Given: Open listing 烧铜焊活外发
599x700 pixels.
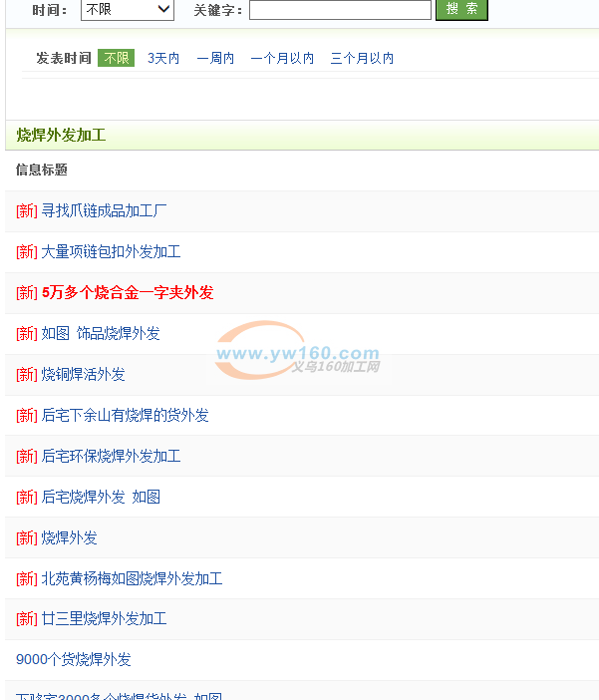Looking at the screenshot, I should coord(83,375).
